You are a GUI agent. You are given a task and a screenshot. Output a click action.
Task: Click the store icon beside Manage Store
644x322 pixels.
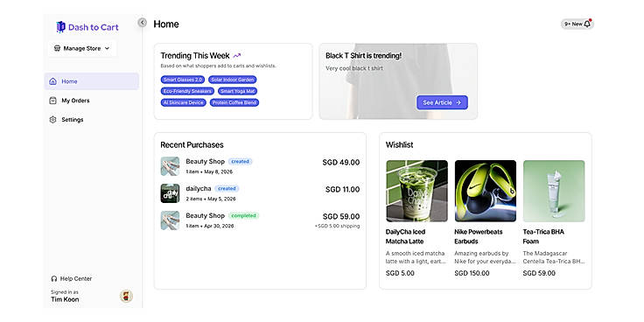[x=57, y=48]
